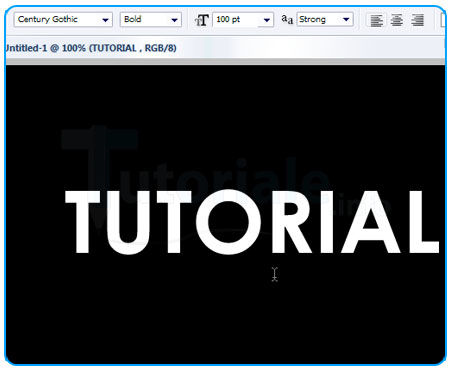The width and height of the screenshot is (450, 370).
Task: Click the anti-aliasing aa icon
Action: click(x=287, y=19)
